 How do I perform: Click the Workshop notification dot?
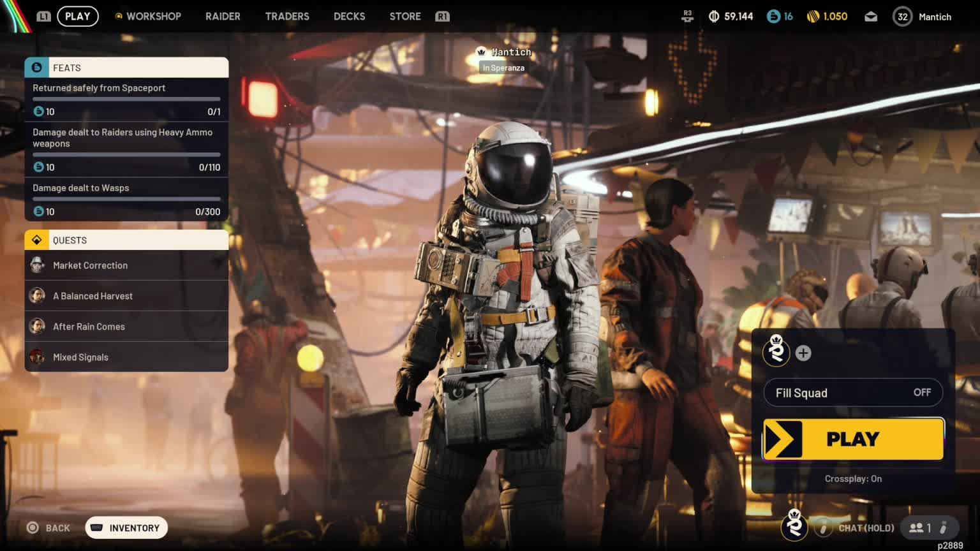(119, 16)
